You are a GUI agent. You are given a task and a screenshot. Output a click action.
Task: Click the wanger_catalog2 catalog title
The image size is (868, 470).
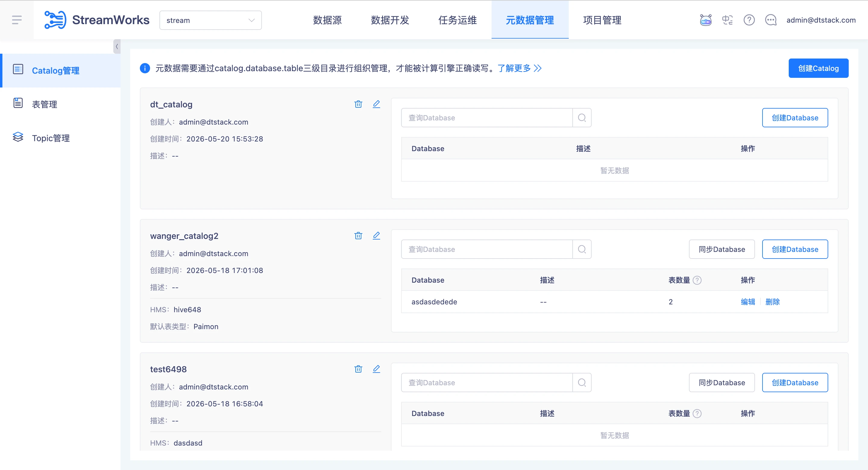tap(184, 236)
